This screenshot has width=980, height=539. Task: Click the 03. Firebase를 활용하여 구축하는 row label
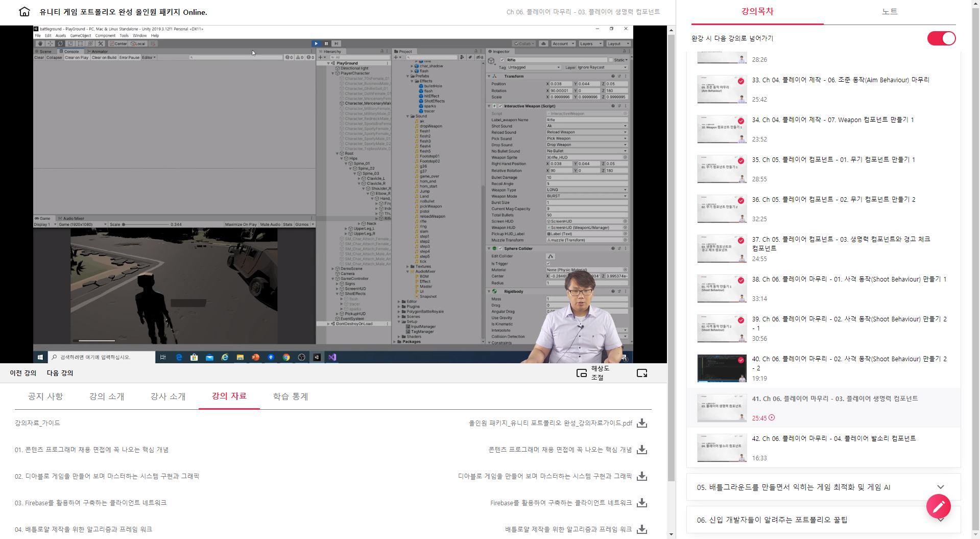(90, 503)
